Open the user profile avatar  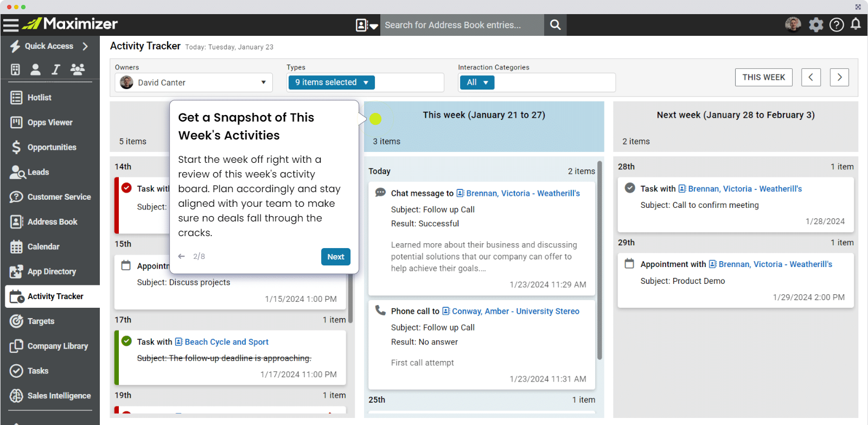(x=793, y=24)
